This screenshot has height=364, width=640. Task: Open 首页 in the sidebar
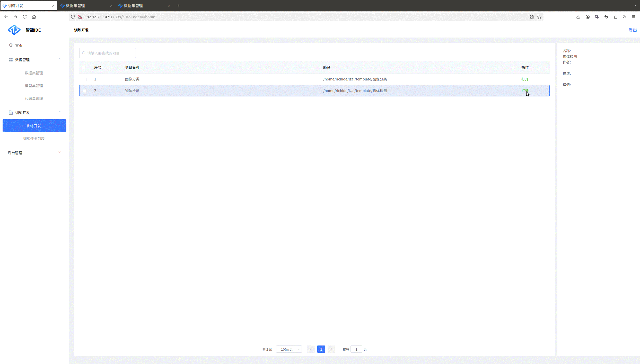19,45
